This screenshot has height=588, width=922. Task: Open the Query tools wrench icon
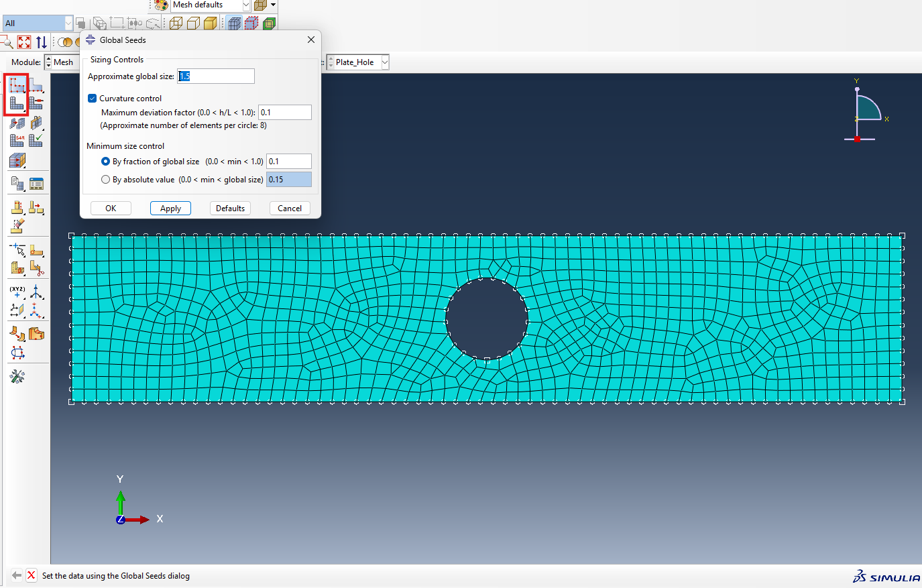(17, 376)
